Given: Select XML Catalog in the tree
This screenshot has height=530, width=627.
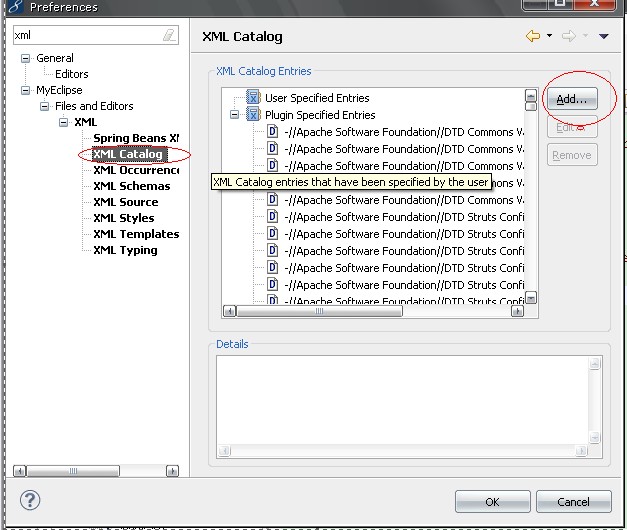Looking at the screenshot, I should 128,154.
